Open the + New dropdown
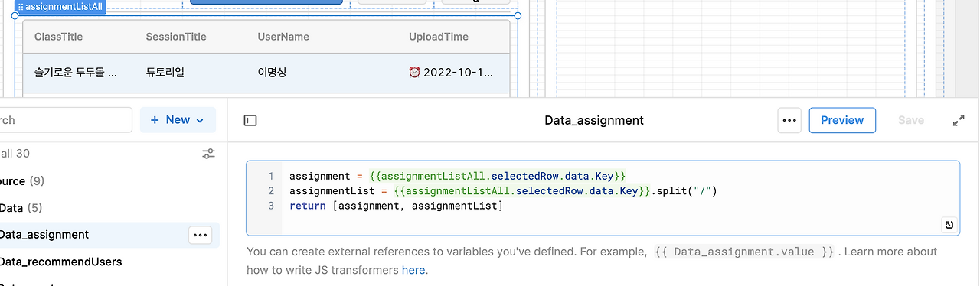 coord(178,120)
